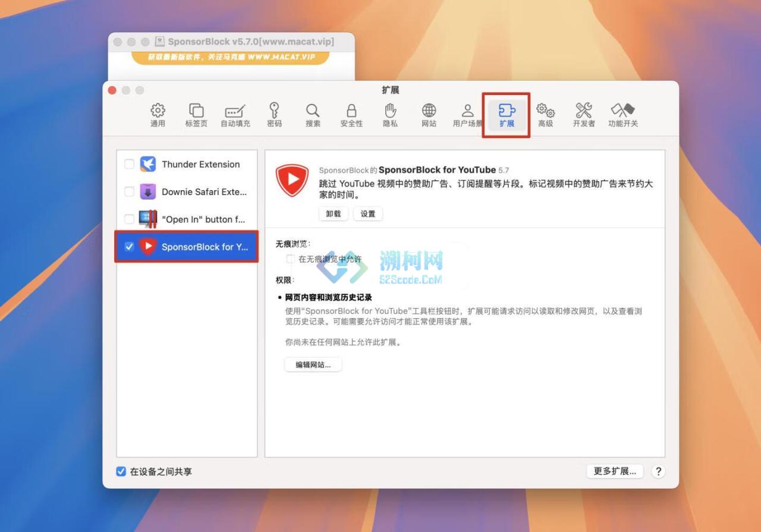Click the Thunder Extension bird icon
This screenshot has width=761, height=532.
point(148,164)
